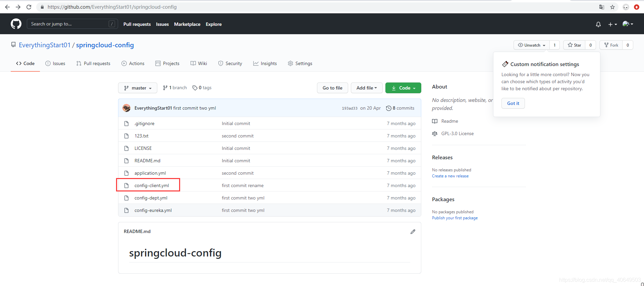Open the EverythingStart01 owner link
The width and height of the screenshot is (644, 286).
45,45
